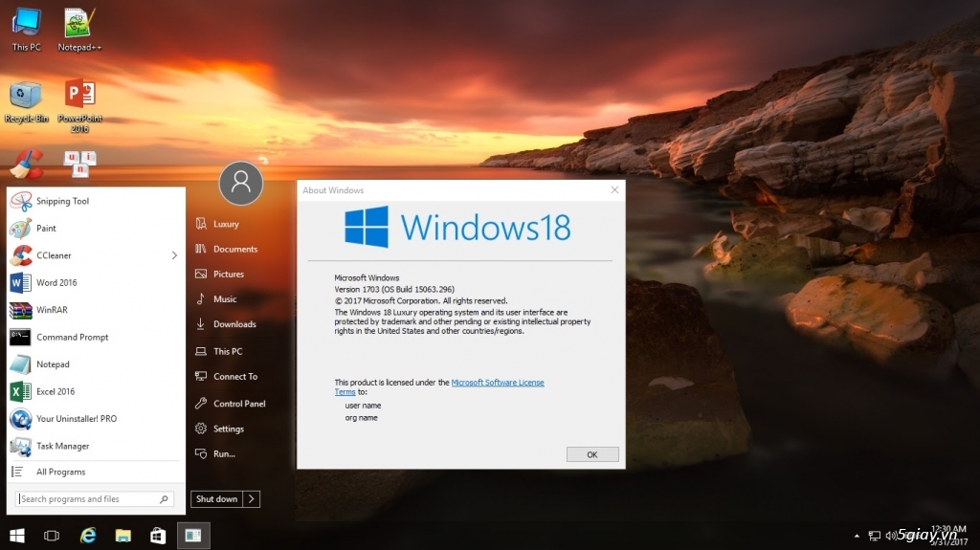Image resolution: width=980 pixels, height=550 pixels.
Task: Show All Programs list
Action: tap(60, 472)
